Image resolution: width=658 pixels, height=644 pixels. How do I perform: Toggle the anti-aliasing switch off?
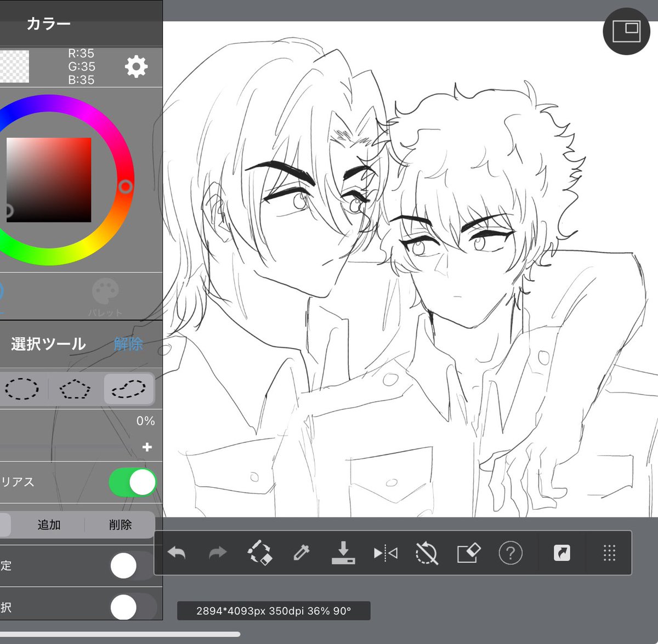[x=133, y=482]
